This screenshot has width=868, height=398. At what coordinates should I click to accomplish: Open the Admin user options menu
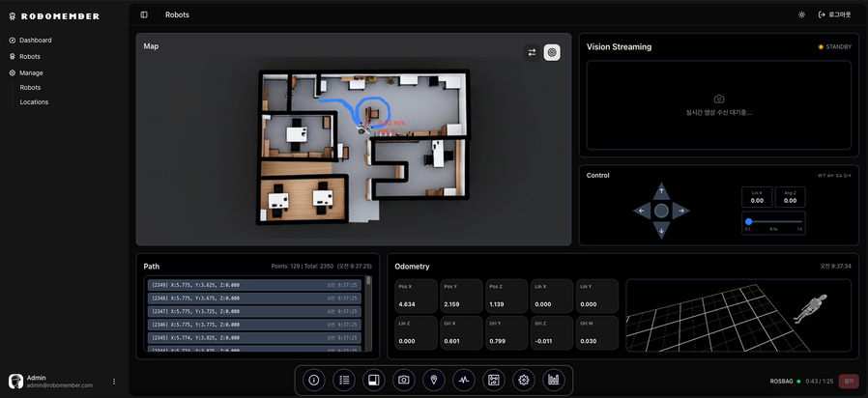click(114, 382)
